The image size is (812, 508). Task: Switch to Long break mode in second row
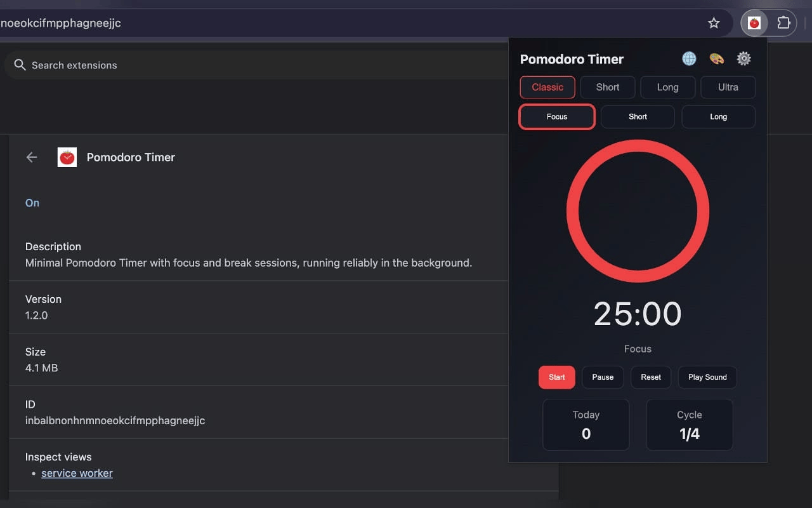(x=719, y=117)
